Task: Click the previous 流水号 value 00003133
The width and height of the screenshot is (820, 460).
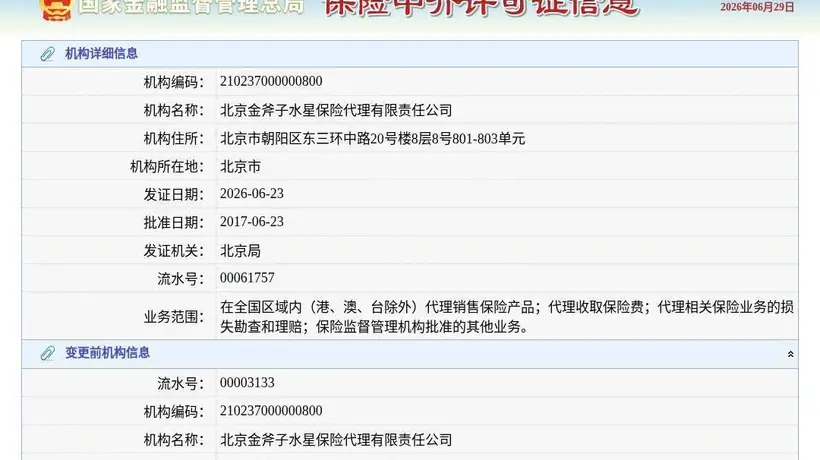Action: click(x=247, y=383)
